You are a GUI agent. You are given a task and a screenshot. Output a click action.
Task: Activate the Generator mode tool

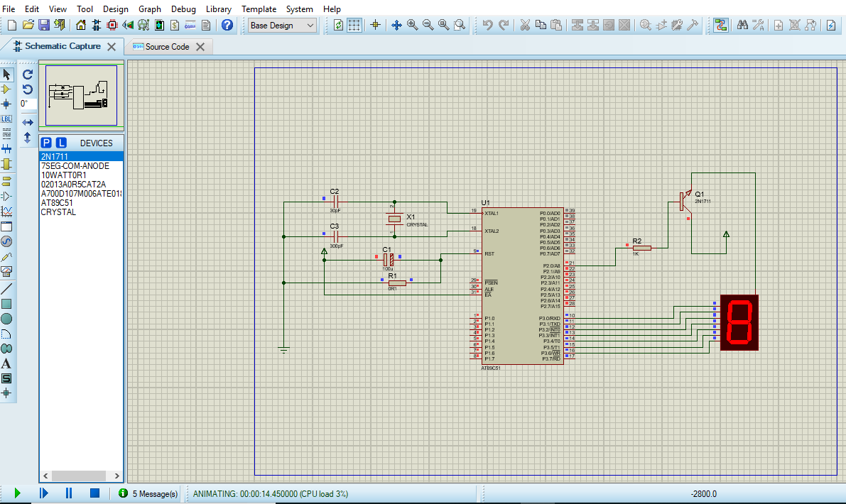tap(7, 241)
